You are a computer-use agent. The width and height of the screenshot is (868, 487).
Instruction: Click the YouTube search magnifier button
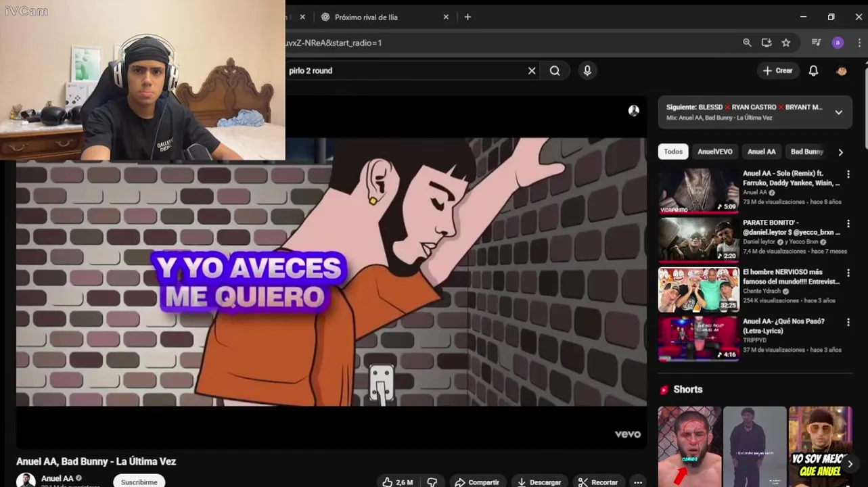point(555,70)
